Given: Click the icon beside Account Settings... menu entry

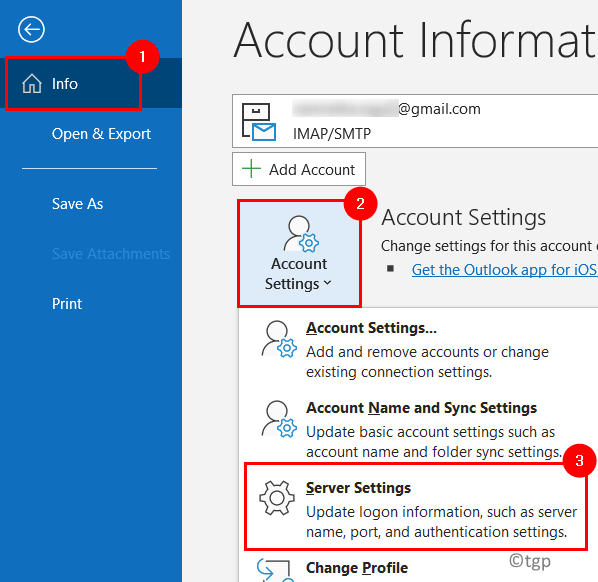Looking at the screenshot, I should [x=279, y=339].
